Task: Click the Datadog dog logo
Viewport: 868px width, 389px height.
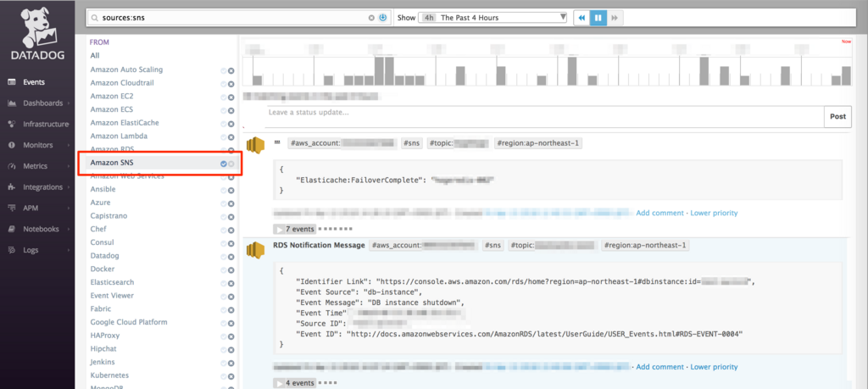Action: [37, 28]
